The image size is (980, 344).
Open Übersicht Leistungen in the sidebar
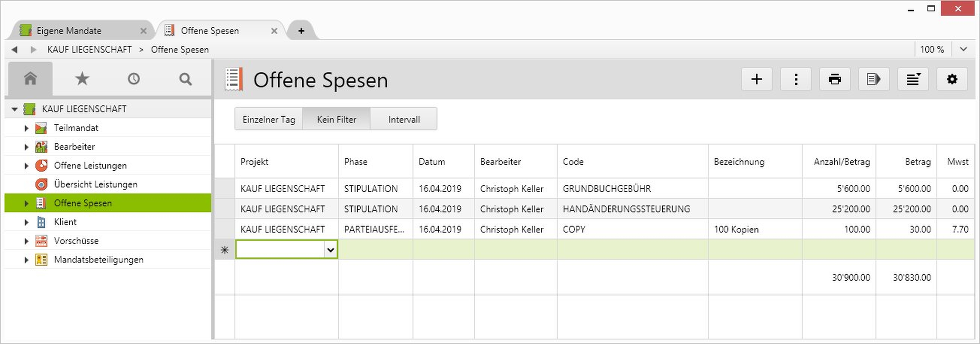pyautogui.click(x=95, y=184)
